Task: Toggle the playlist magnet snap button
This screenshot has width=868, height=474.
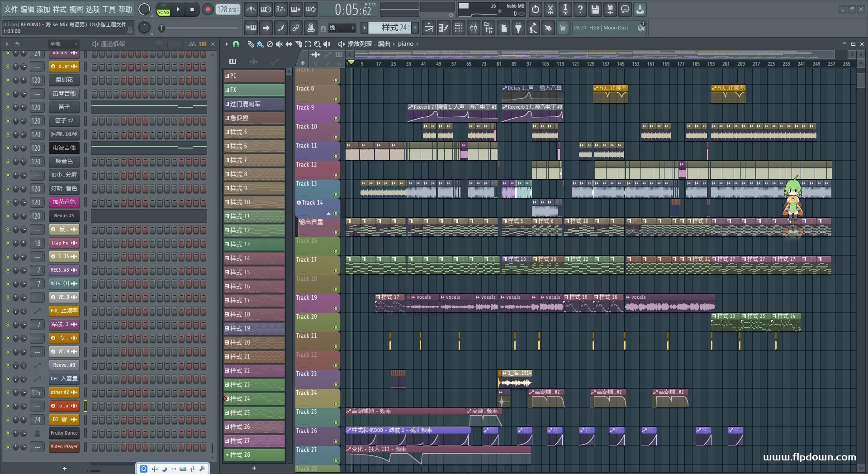Action: click(236, 44)
